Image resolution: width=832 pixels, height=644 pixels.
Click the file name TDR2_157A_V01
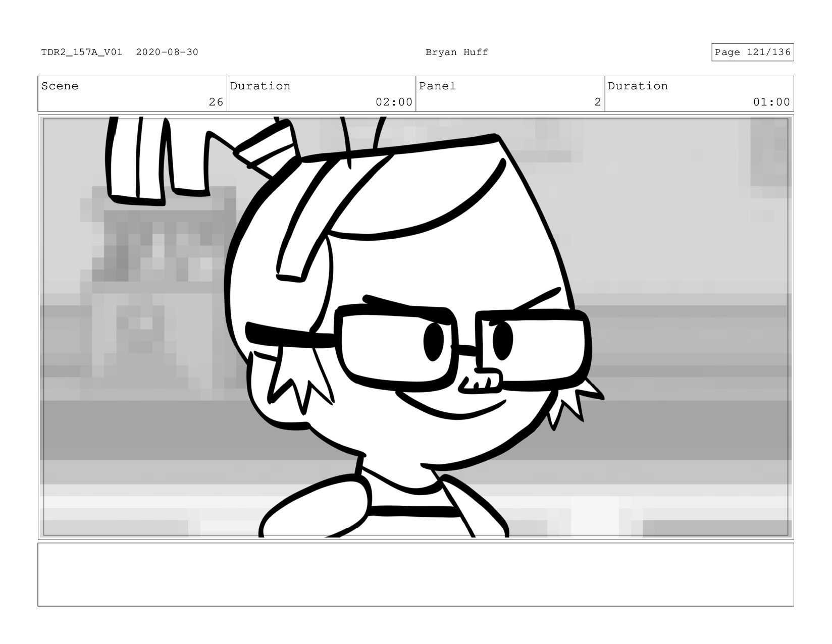[81, 52]
